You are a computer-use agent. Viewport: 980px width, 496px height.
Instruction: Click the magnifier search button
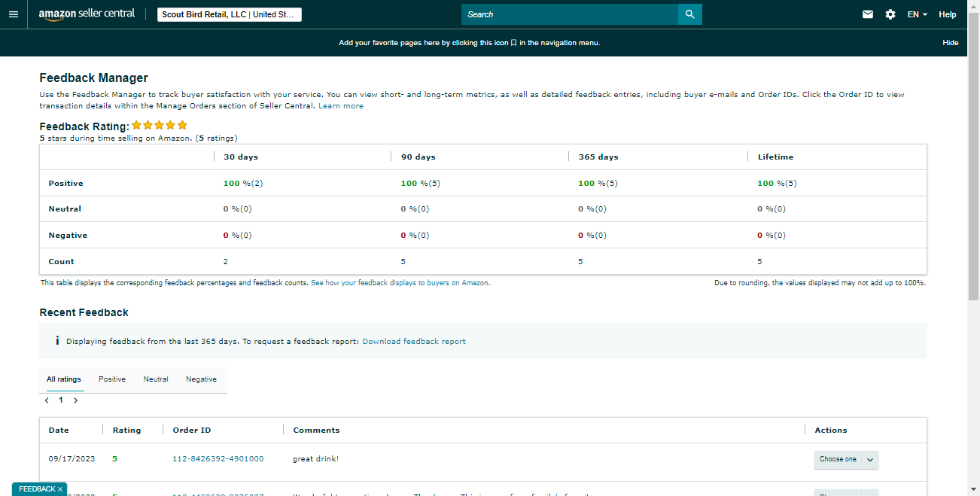[x=689, y=14]
